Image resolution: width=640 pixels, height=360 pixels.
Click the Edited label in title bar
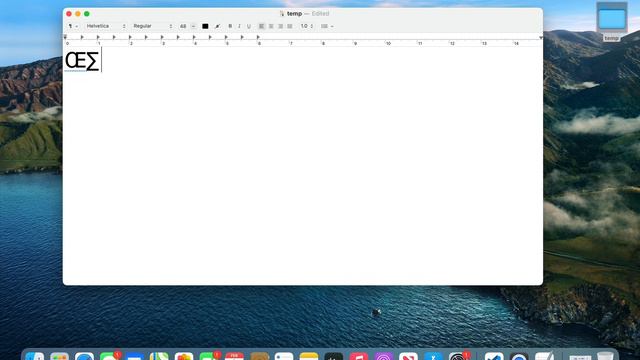[x=320, y=14]
